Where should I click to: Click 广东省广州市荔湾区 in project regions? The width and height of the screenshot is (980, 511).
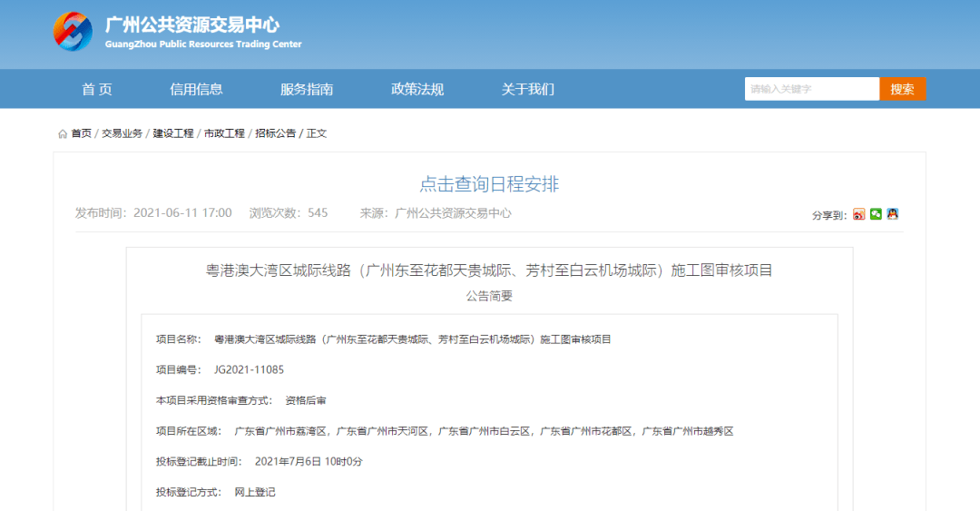(x=280, y=431)
